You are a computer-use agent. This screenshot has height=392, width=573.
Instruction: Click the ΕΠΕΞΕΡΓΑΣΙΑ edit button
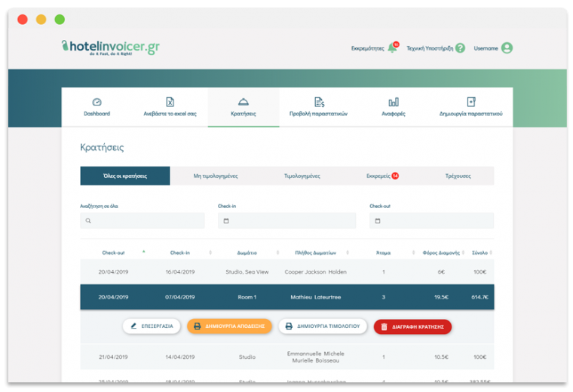click(x=152, y=326)
